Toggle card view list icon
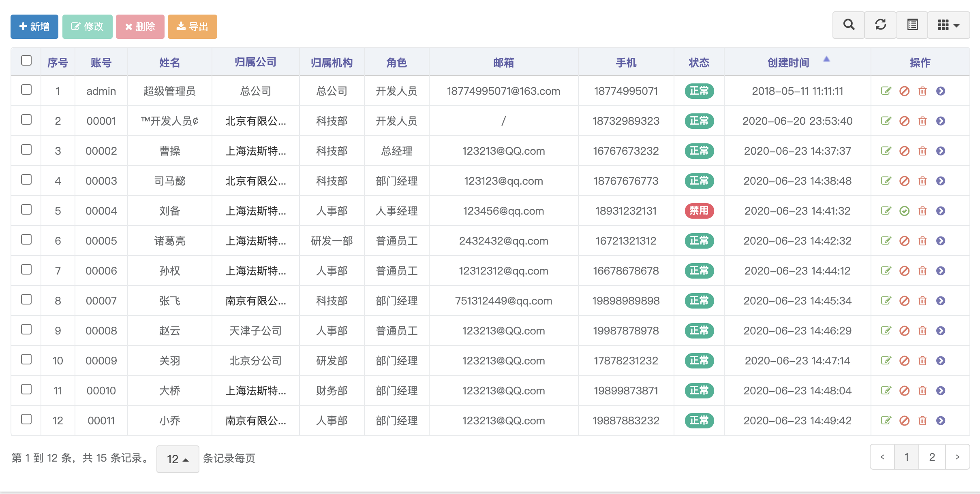 (x=912, y=25)
